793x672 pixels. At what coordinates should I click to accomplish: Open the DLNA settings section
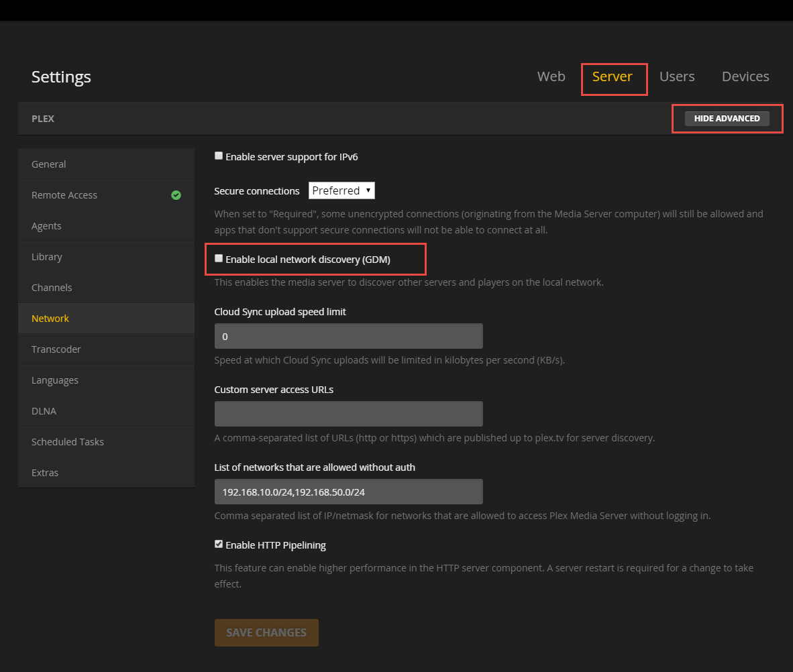point(44,411)
